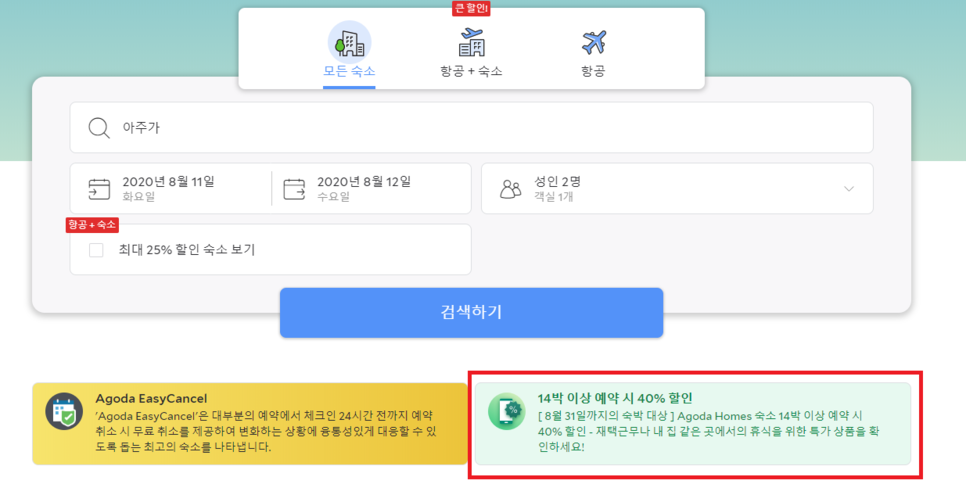Click the 큰 할인! red badge
966x502 pixels.
point(471,9)
